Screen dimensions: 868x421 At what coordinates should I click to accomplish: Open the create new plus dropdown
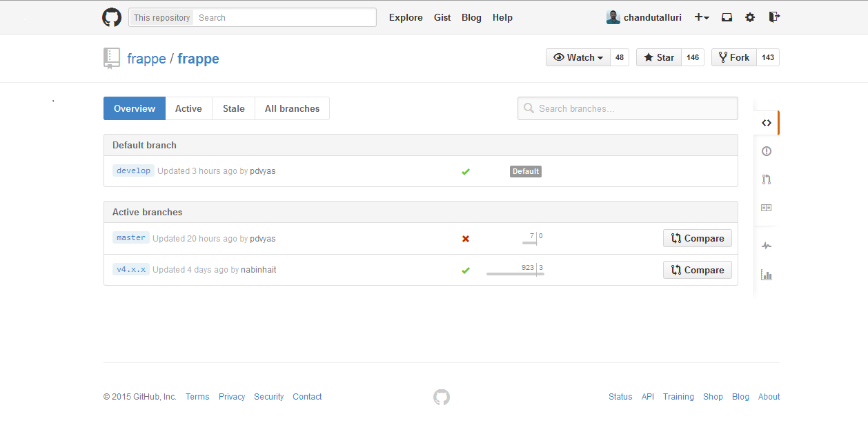pyautogui.click(x=702, y=17)
